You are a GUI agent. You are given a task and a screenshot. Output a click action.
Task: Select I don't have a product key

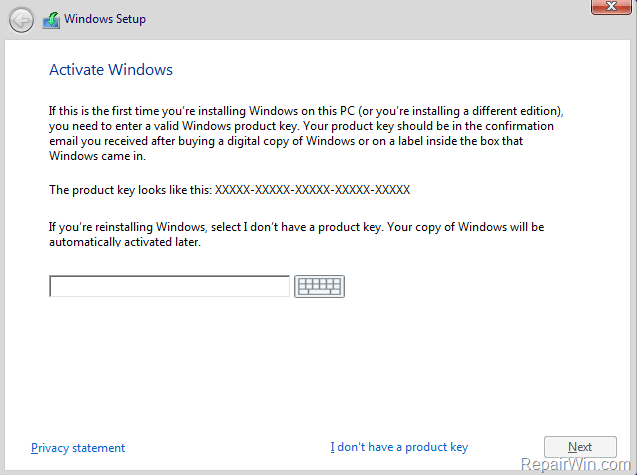pyautogui.click(x=399, y=447)
